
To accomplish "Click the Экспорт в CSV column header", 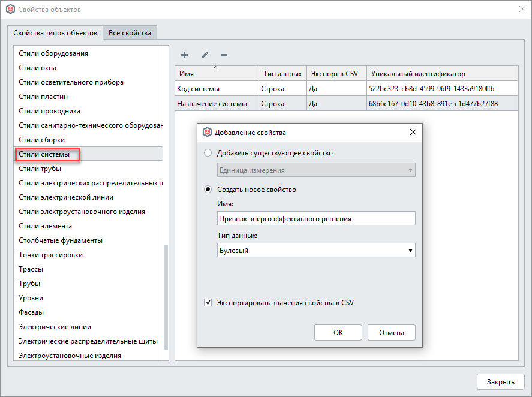I will [336, 73].
